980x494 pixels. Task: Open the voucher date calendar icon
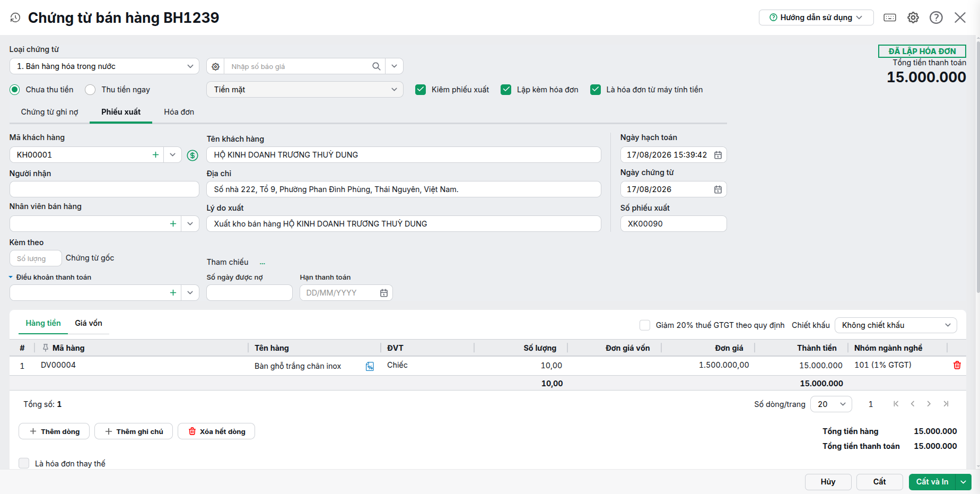tap(718, 189)
